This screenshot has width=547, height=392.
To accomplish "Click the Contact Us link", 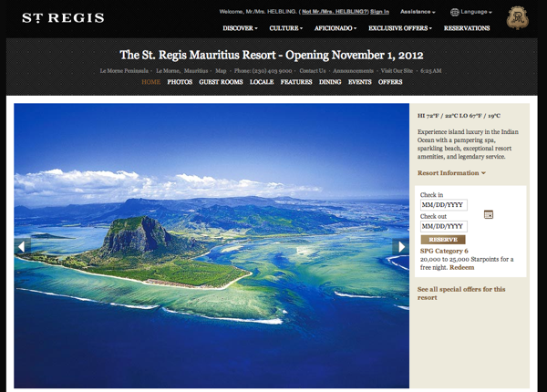I will coord(312,71).
